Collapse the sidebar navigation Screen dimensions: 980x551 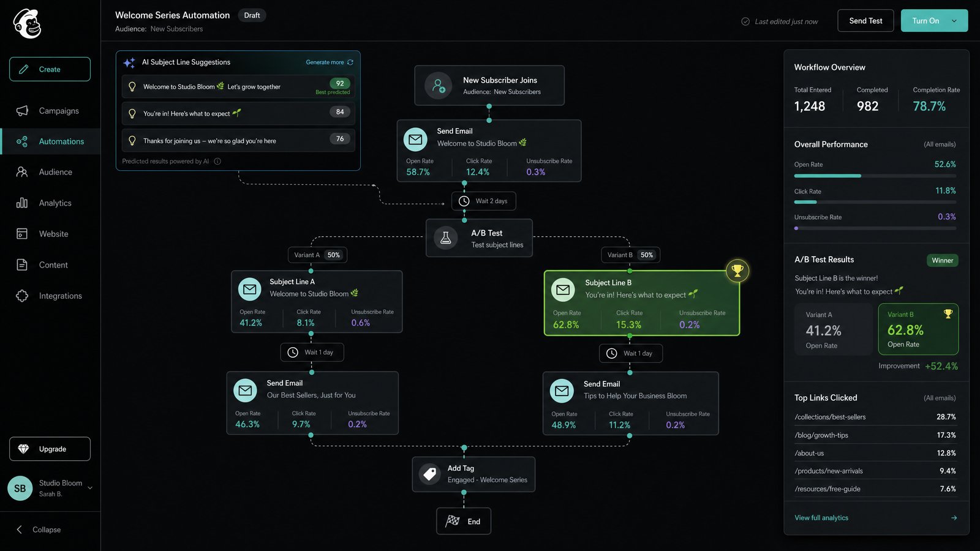[x=39, y=530]
